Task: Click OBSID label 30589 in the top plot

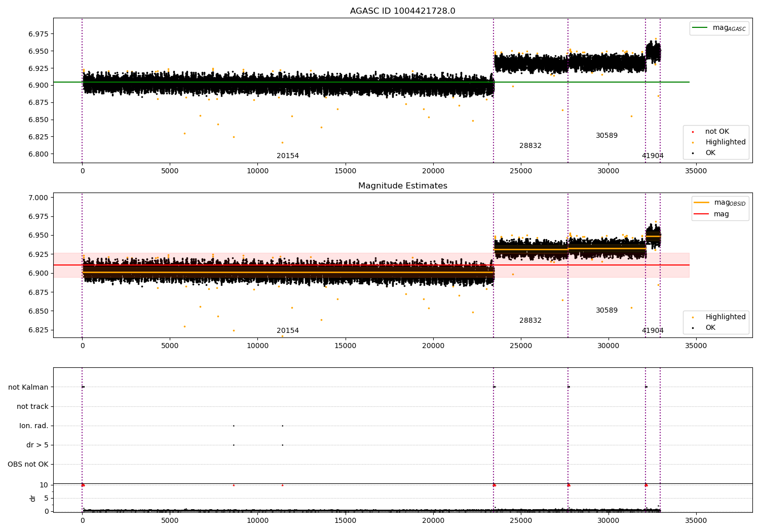Action: 606,136
